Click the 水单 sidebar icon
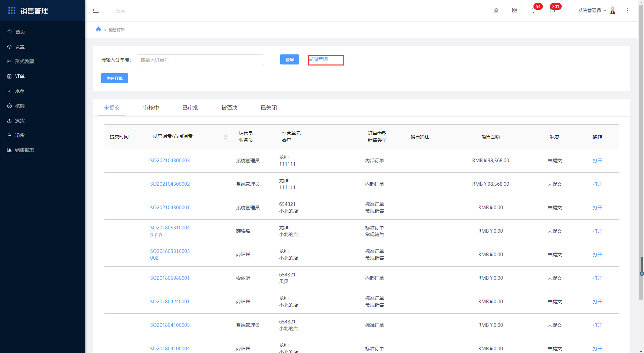Image resolution: width=644 pixels, height=353 pixels. 9,91
